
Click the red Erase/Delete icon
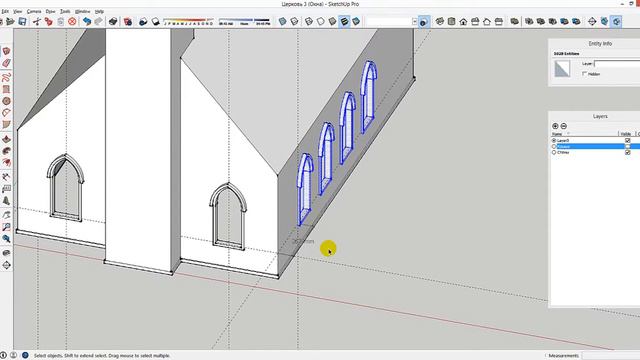pyautogui.click(x=72, y=21)
